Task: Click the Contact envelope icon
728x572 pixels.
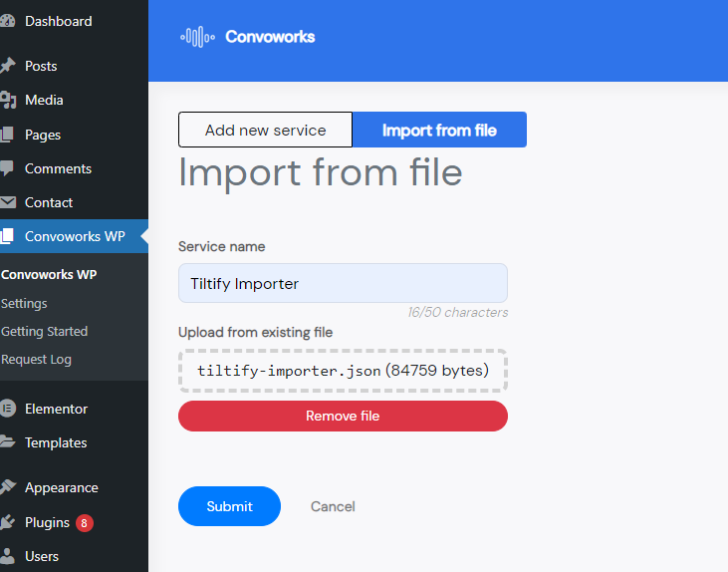Action: [x=7, y=202]
